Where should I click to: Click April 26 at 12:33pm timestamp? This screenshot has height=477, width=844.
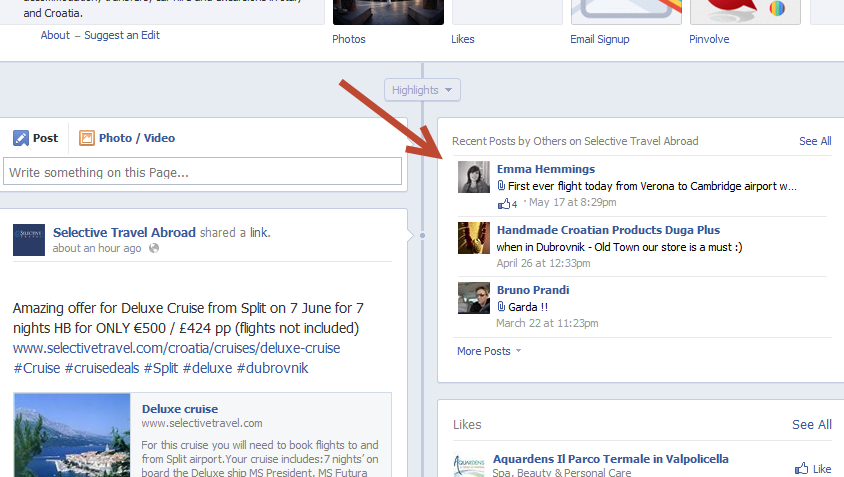[x=543, y=263]
